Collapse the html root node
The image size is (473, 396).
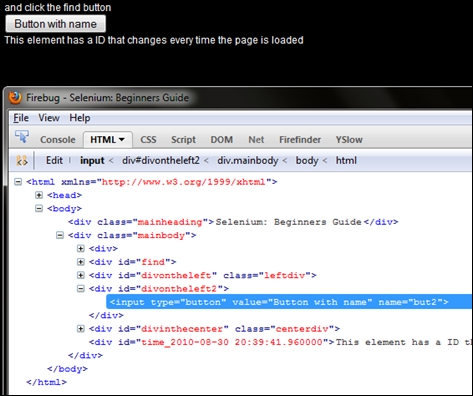[x=18, y=182]
